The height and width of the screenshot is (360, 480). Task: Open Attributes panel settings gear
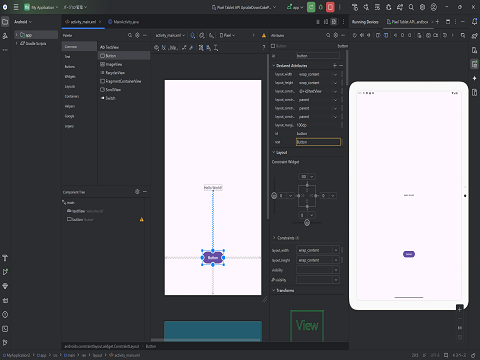(336, 35)
